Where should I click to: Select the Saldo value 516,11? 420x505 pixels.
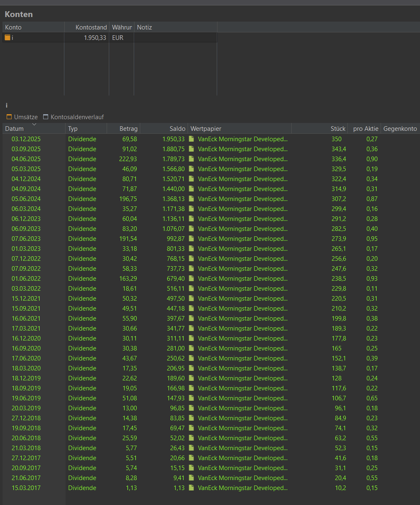176,289
